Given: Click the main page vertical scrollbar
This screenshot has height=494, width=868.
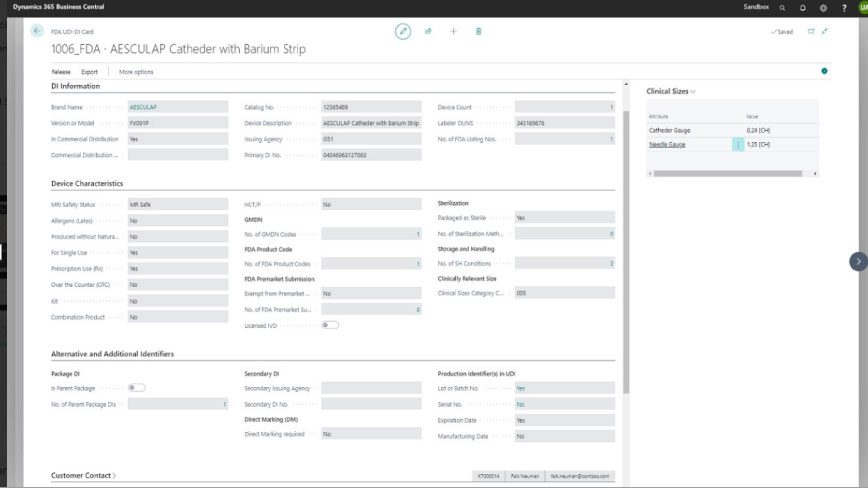Looking at the screenshot, I should tap(626, 252).
